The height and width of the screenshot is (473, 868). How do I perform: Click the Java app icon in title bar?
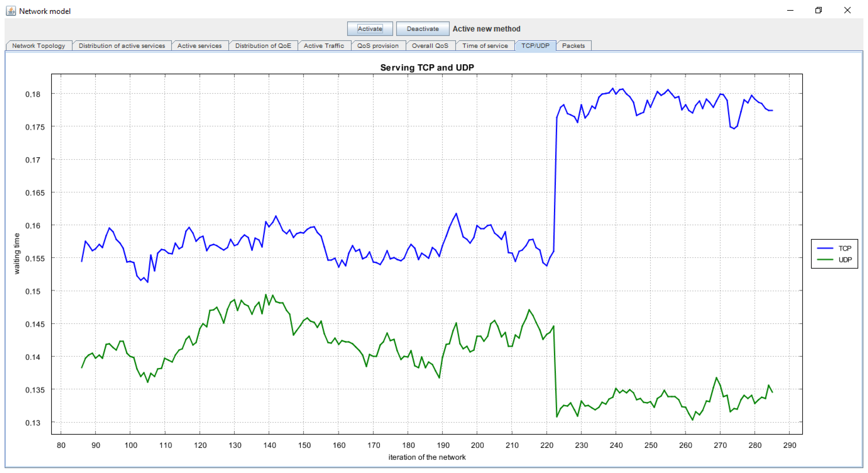pyautogui.click(x=11, y=11)
